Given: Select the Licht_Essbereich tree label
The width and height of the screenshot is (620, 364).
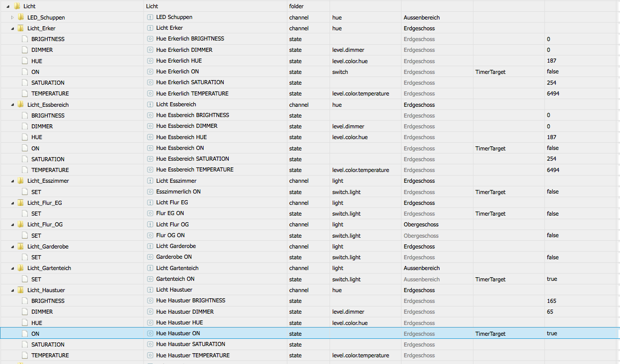Looking at the screenshot, I should tap(48, 105).
